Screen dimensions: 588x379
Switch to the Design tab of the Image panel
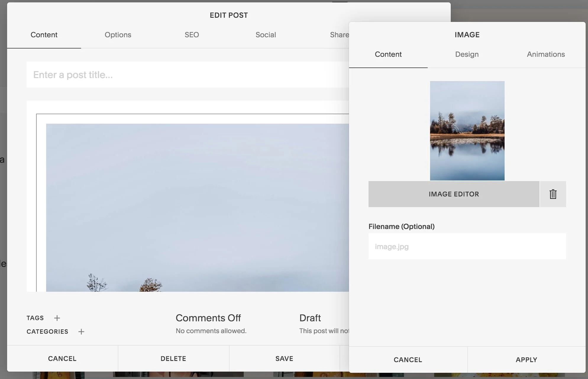(x=466, y=54)
